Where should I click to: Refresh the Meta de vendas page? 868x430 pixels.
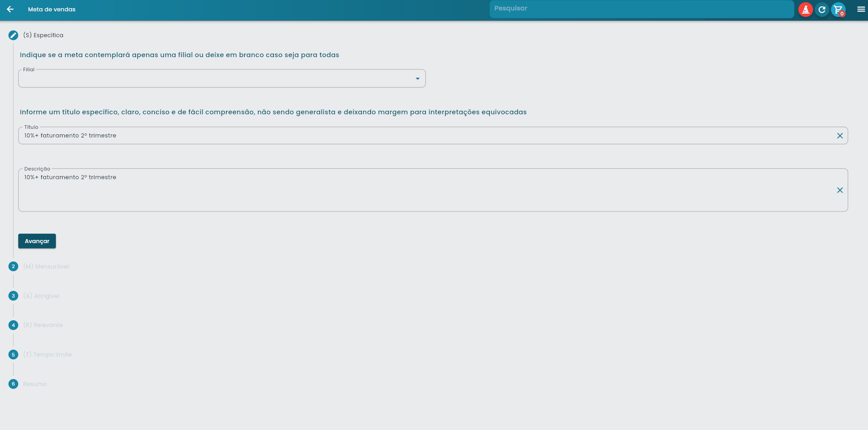(821, 9)
